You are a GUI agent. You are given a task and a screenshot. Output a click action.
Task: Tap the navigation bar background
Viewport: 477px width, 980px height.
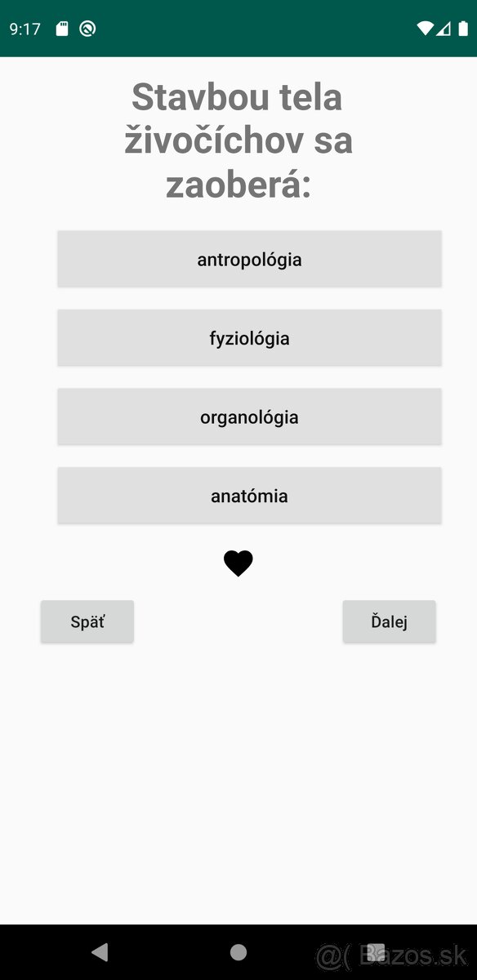163,951
